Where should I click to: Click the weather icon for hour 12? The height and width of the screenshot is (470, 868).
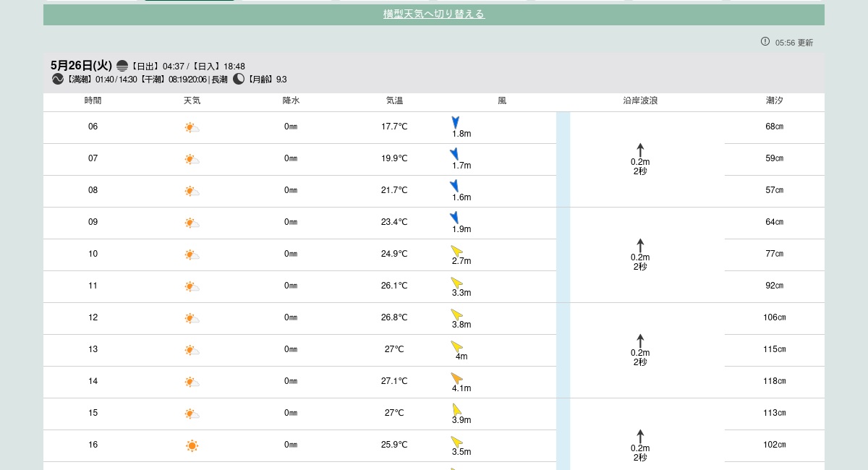click(x=192, y=318)
